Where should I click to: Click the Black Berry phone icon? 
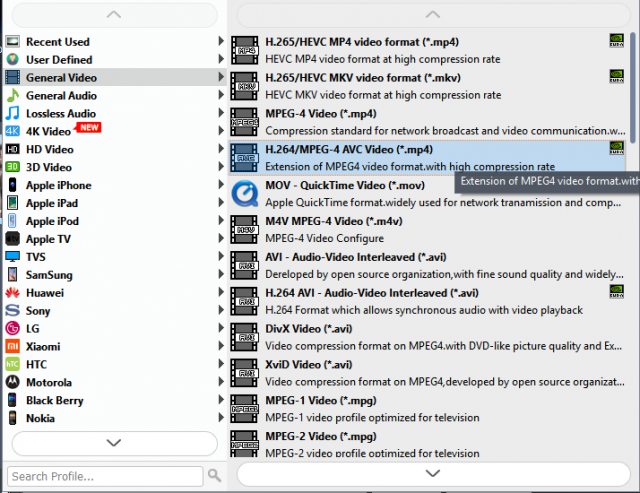[x=13, y=400]
